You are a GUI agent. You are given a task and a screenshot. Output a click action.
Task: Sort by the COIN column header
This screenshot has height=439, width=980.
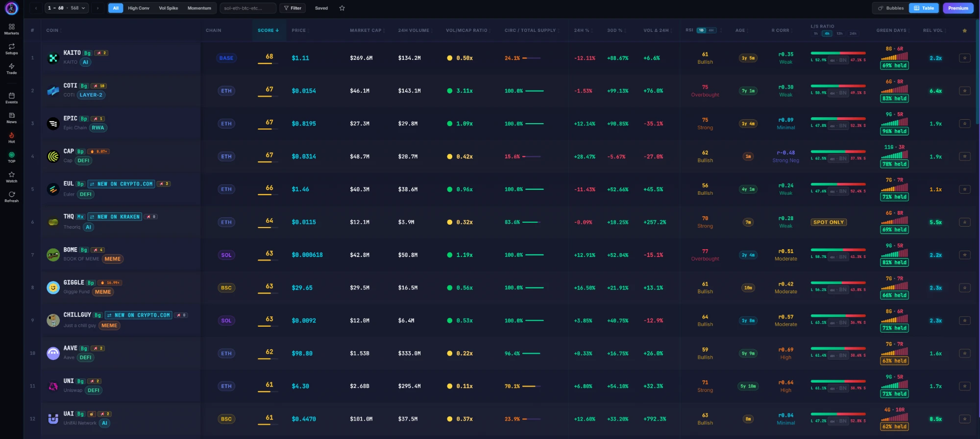pos(52,30)
